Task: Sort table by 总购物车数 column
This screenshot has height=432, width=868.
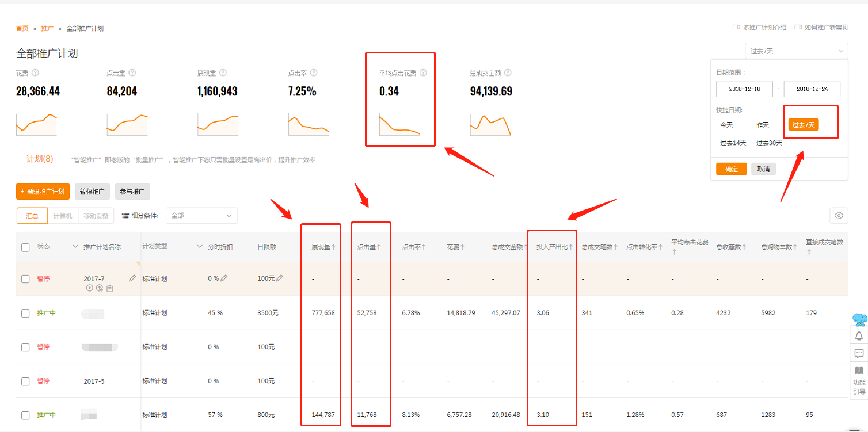Action: 779,247
